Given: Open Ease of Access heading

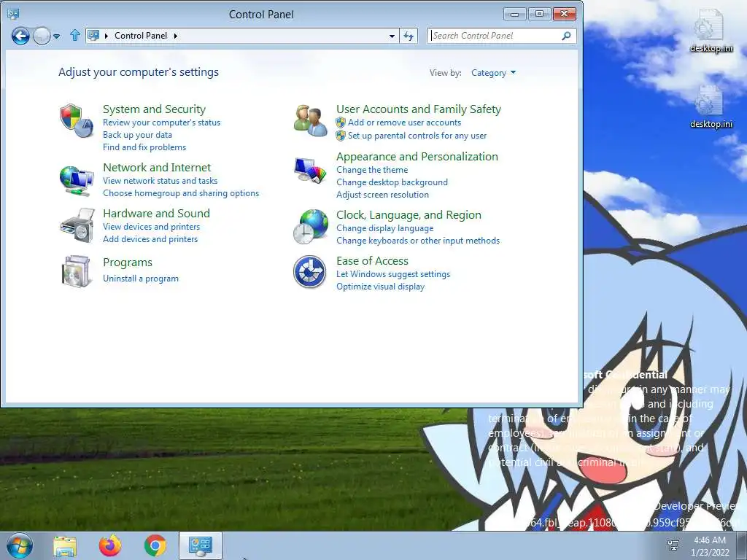Looking at the screenshot, I should (372, 261).
